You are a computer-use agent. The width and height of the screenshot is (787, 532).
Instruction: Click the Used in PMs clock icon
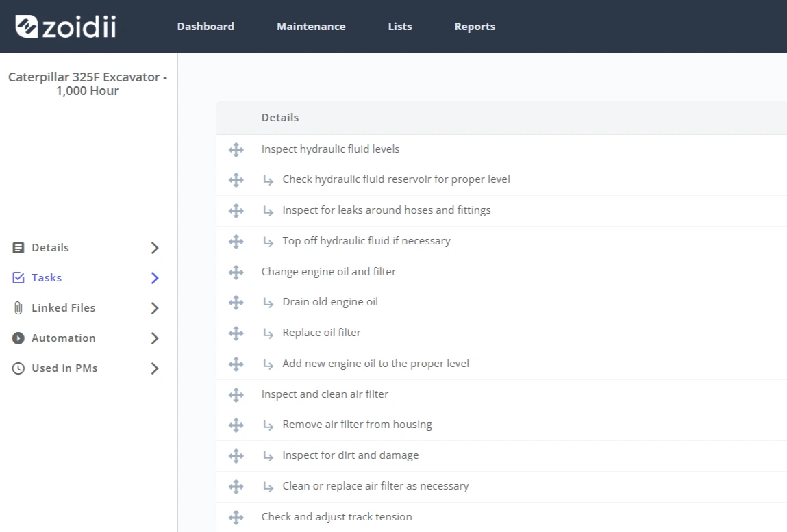pyautogui.click(x=18, y=368)
